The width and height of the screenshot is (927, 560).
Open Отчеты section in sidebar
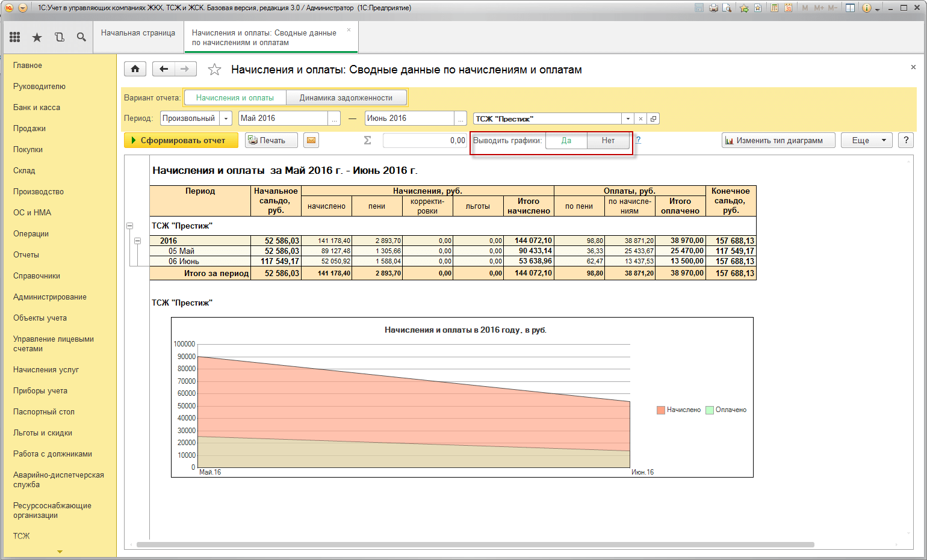click(x=26, y=254)
